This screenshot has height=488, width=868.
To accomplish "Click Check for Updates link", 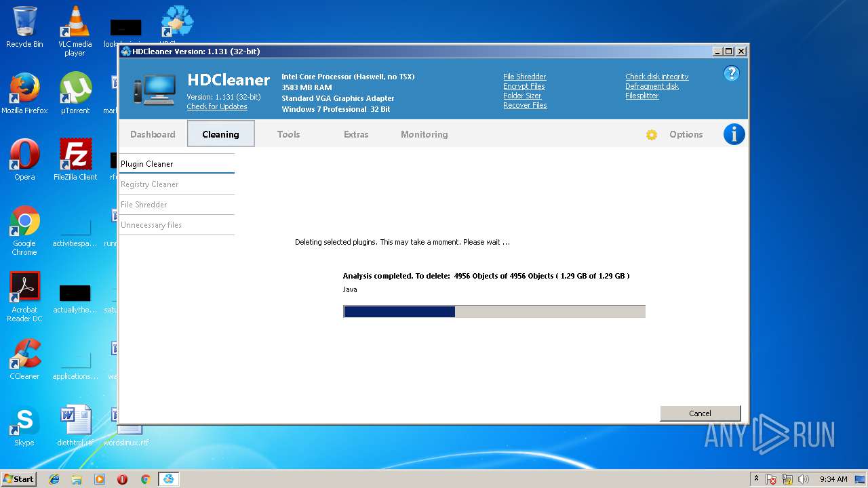I will 217,106.
